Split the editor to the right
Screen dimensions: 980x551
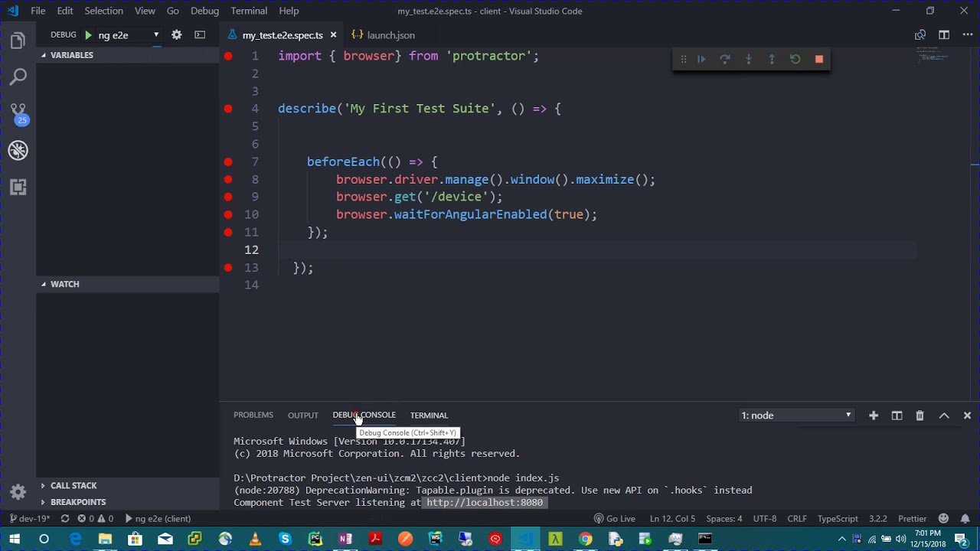click(x=944, y=35)
